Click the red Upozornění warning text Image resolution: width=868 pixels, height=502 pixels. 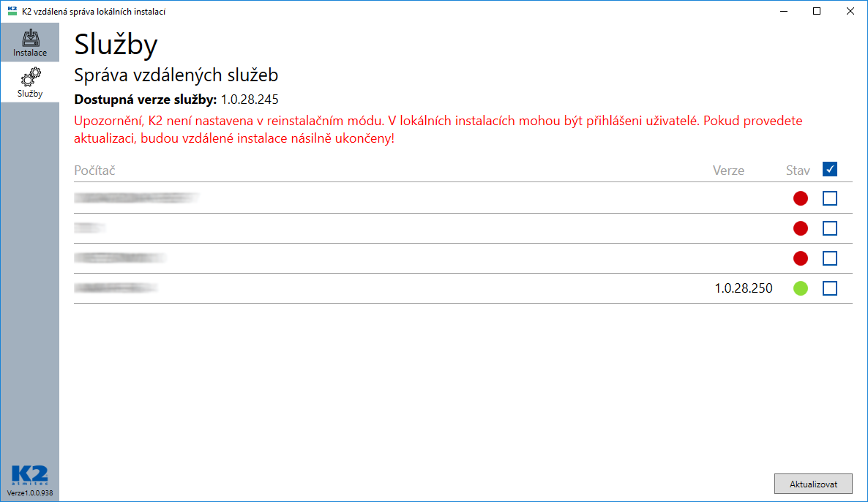pos(438,130)
